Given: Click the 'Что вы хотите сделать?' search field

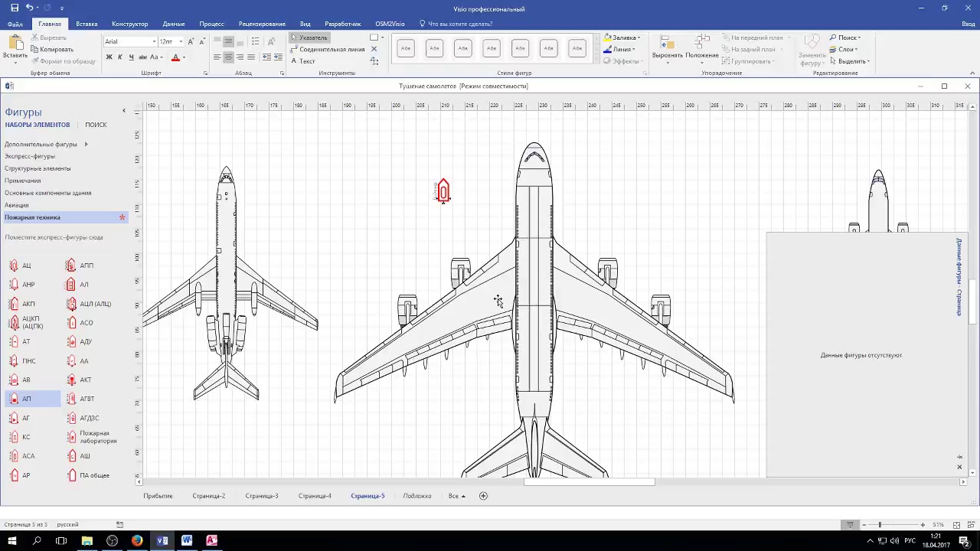Looking at the screenshot, I should pos(459,24).
